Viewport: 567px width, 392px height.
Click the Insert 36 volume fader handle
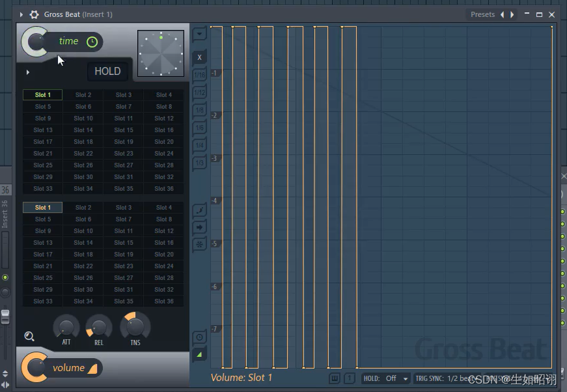point(5,316)
